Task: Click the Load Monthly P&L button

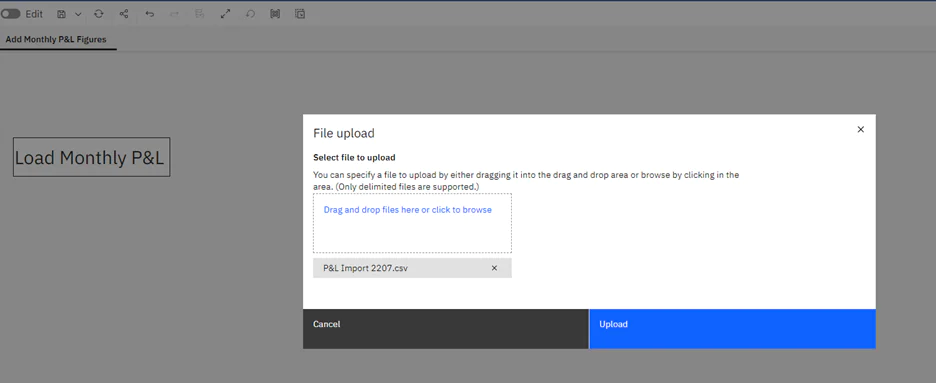Action: click(x=91, y=157)
